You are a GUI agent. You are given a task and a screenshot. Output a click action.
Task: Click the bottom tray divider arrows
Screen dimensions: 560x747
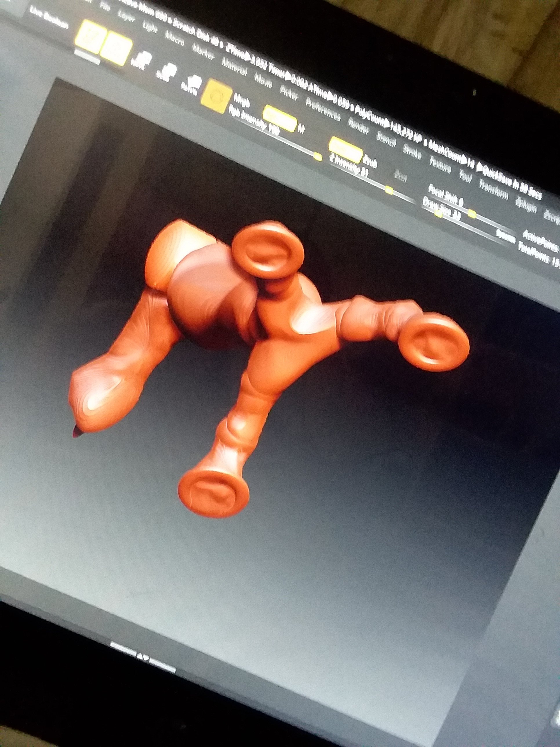point(143,657)
